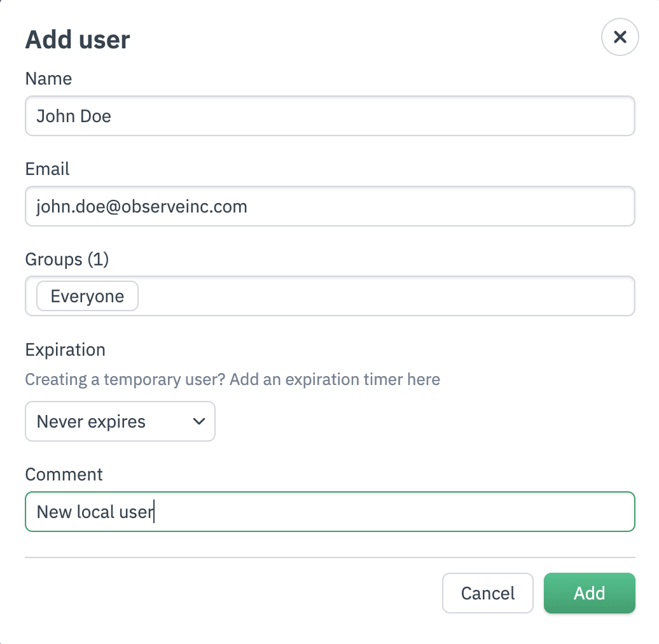This screenshot has height=644, width=659.
Task: Click the Expiration section label
Action: tap(65, 350)
